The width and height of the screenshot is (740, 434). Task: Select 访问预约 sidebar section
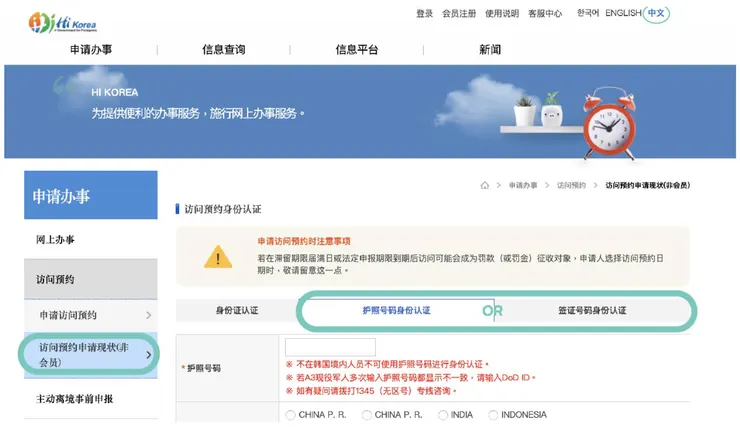91,279
